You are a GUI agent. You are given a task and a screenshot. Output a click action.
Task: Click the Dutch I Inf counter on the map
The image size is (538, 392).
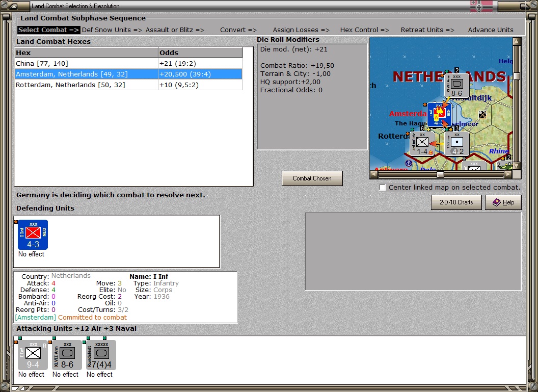click(439, 114)
